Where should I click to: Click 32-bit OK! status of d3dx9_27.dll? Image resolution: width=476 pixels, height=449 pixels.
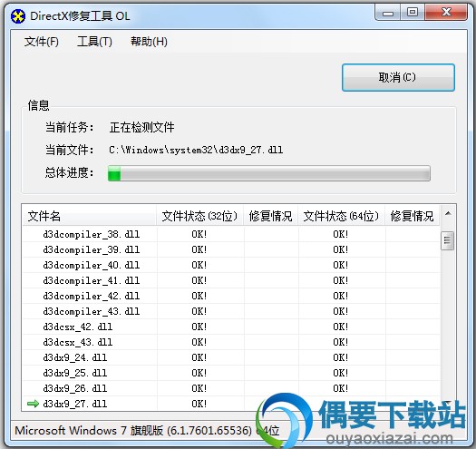[199, 404]
